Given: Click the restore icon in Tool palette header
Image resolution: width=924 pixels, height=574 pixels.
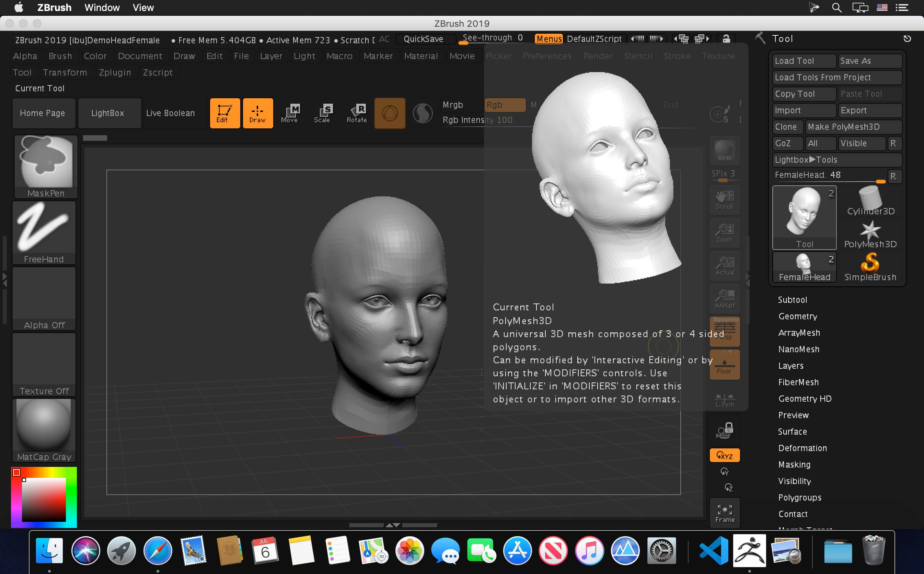Looking at the screenshot, I should tap(907, 39).
